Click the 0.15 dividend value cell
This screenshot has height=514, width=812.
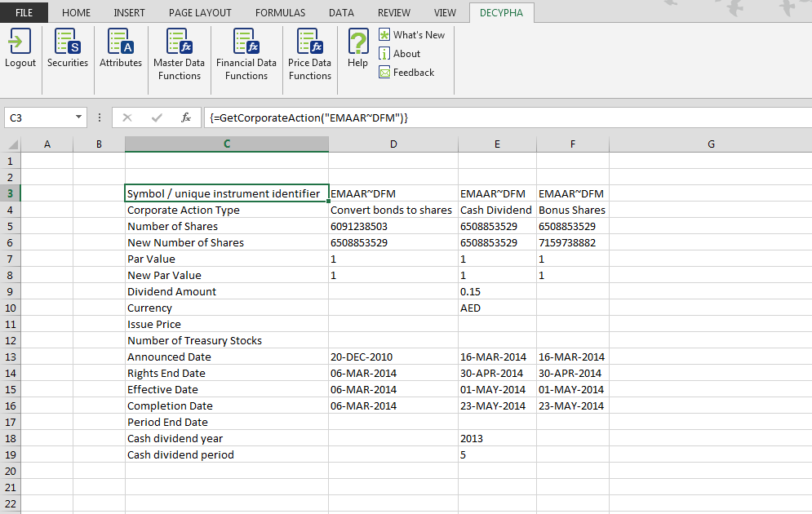497,291
